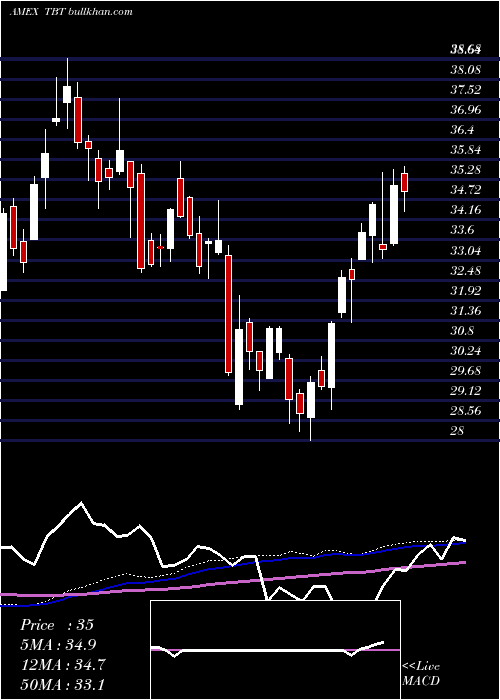500x700 pixels.
Task: Click the 'Price : 35' readout
Action: pos(57,625)
